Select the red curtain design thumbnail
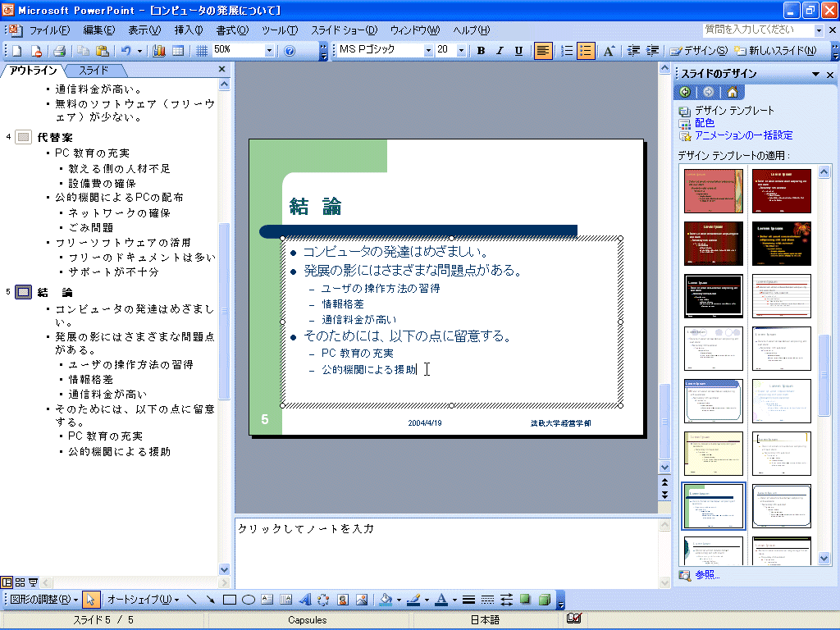840x630 pixels. point(713,244)
